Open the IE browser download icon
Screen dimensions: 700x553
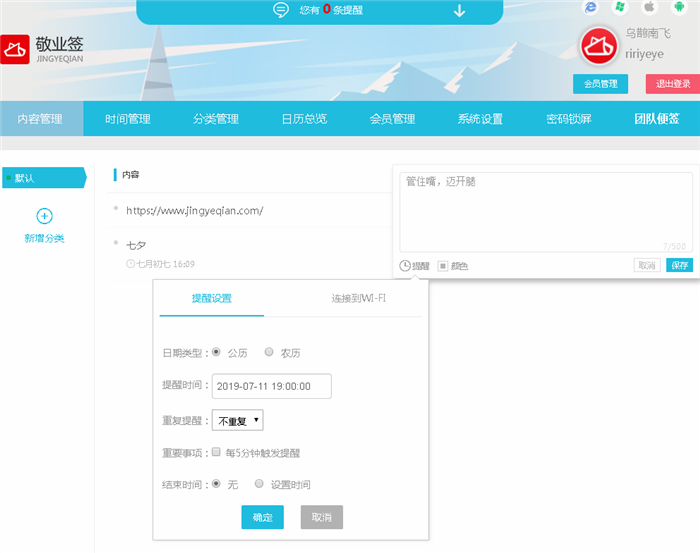click(591, 7)
